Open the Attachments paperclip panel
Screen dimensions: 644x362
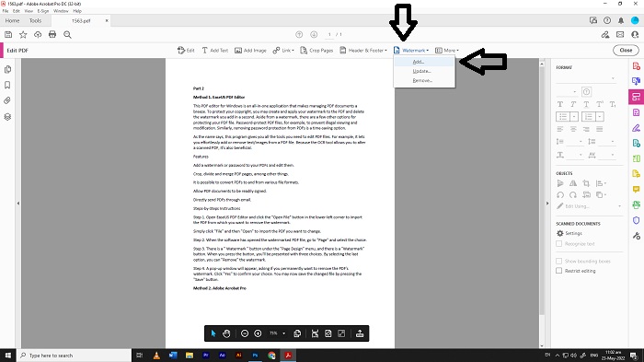(7, 100)
